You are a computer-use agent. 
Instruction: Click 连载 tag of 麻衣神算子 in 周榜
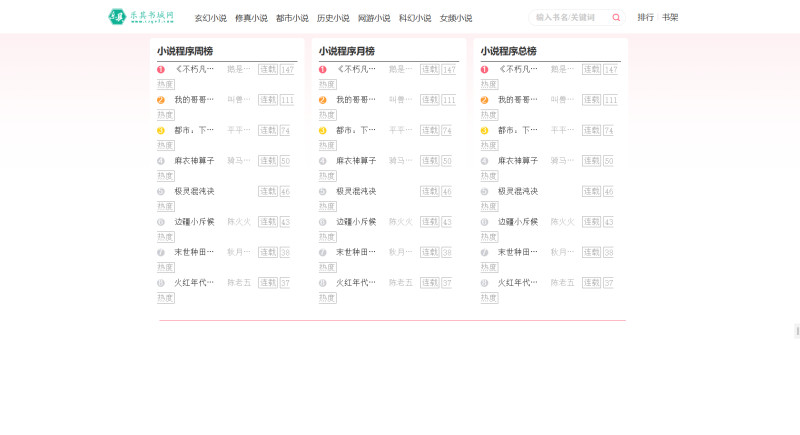268,161
